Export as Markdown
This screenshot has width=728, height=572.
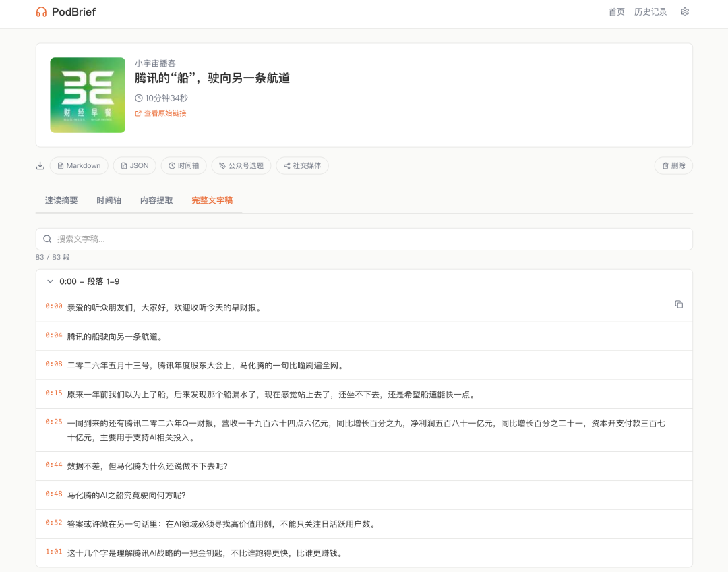click(79, 165)
